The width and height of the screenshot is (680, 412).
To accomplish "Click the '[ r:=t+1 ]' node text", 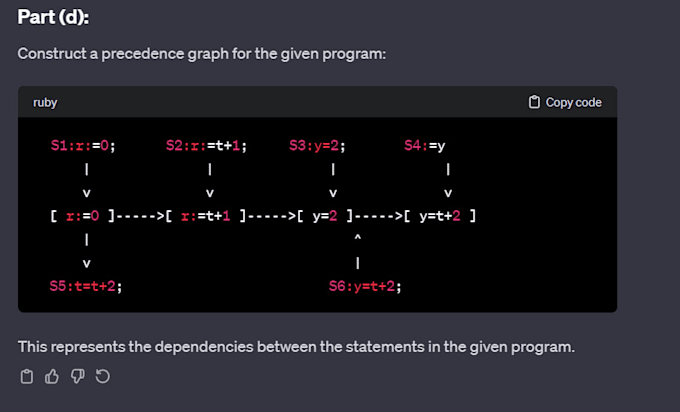I will click(206, 216).
